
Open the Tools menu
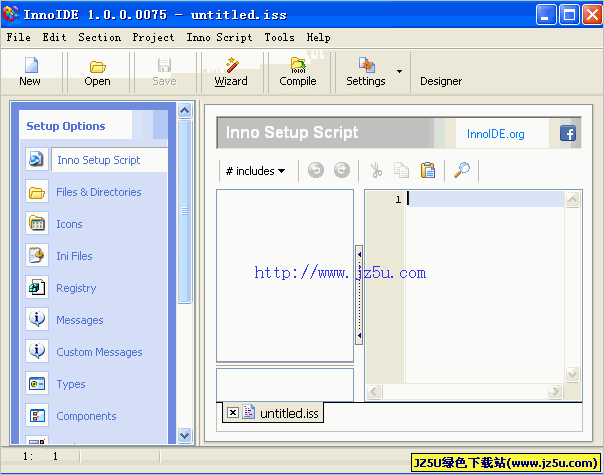point(279,37)
